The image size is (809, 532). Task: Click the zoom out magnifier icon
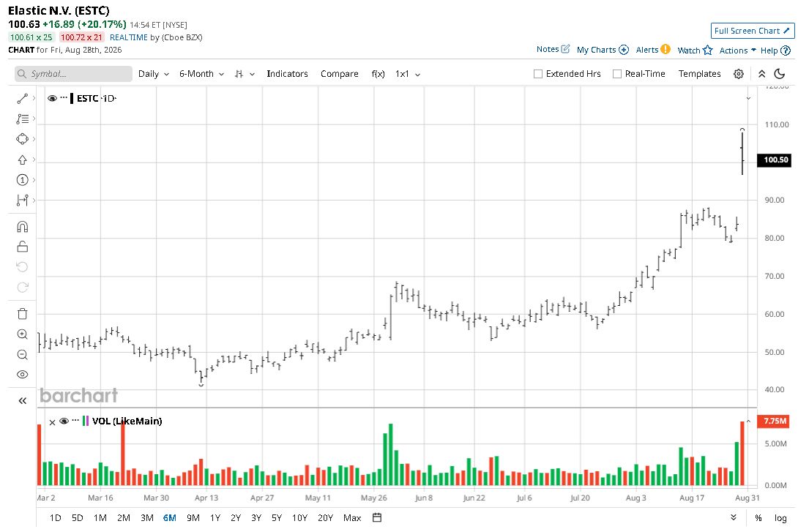[22, 355]
